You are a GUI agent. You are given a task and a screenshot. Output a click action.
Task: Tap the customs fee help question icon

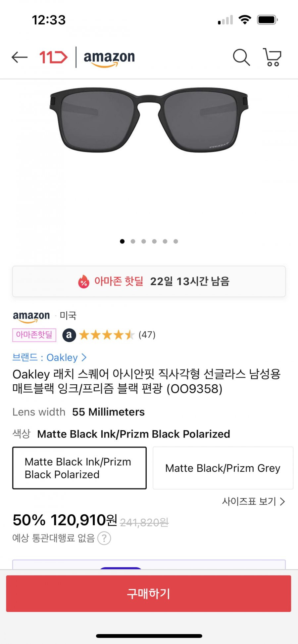[104, 538]
